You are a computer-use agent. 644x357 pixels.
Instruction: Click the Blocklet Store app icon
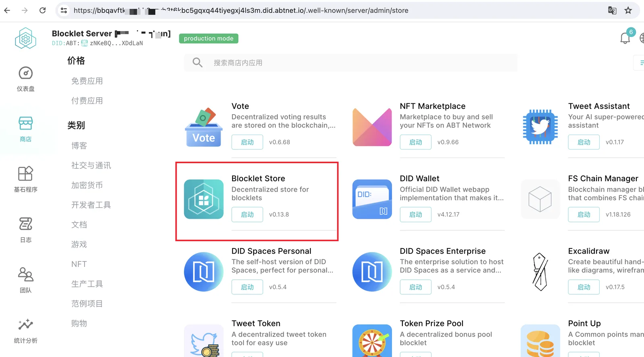coord(204,199)
